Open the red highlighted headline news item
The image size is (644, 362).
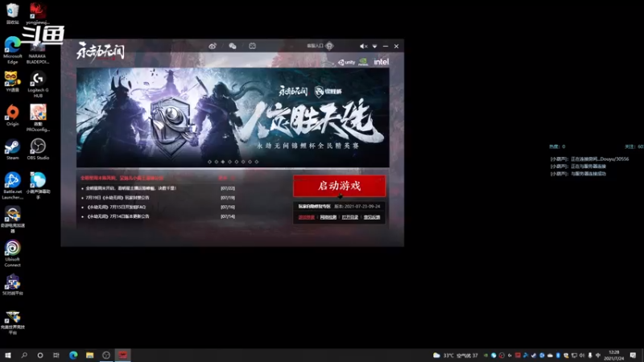[x=122, y=178]
